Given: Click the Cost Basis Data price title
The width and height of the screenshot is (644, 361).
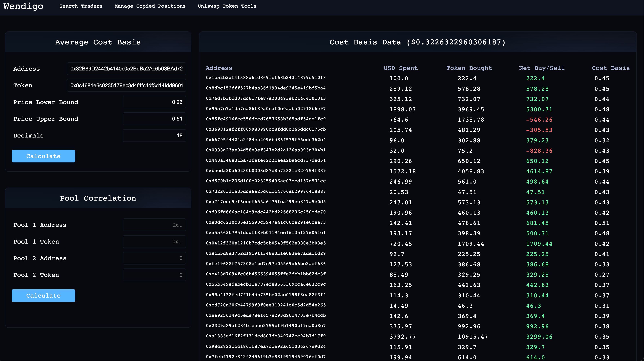Looking at the screenshot, I should (418, 42).
